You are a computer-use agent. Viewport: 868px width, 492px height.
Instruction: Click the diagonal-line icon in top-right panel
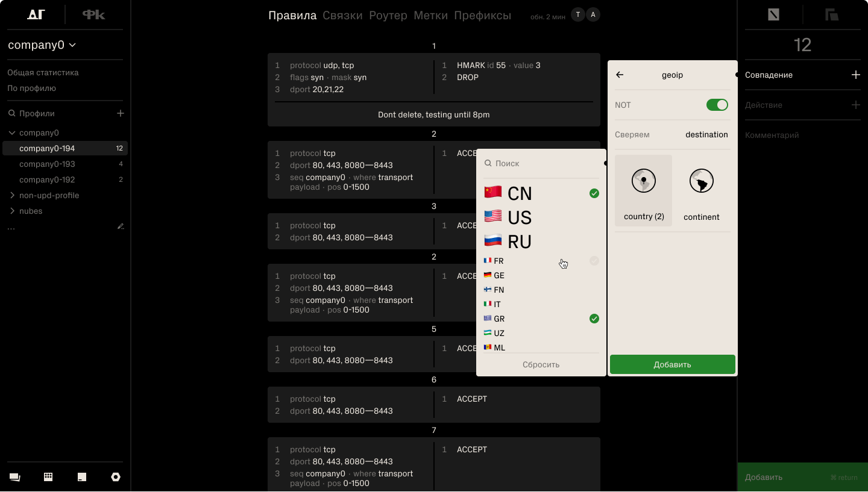pos(774,14)
